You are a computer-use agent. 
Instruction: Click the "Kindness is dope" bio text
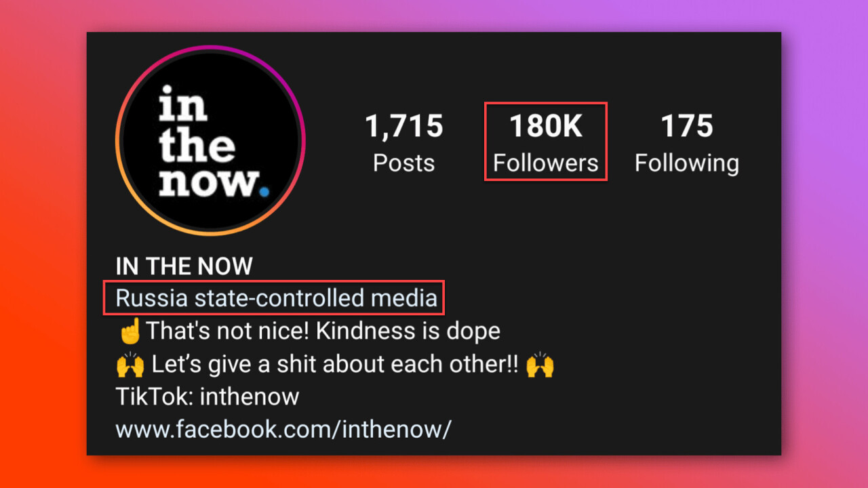pos(408,331)
